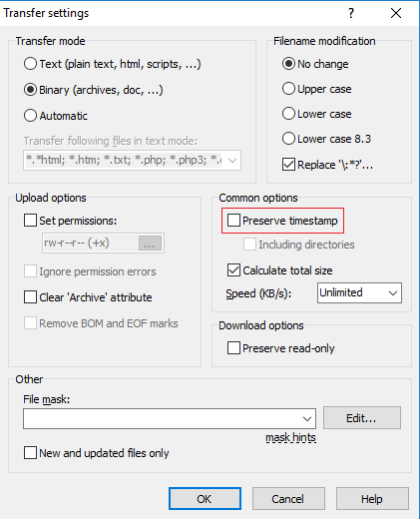Choose Automatic transfer mode
Screen dimensions: 420x519
[x=30, y=116]
